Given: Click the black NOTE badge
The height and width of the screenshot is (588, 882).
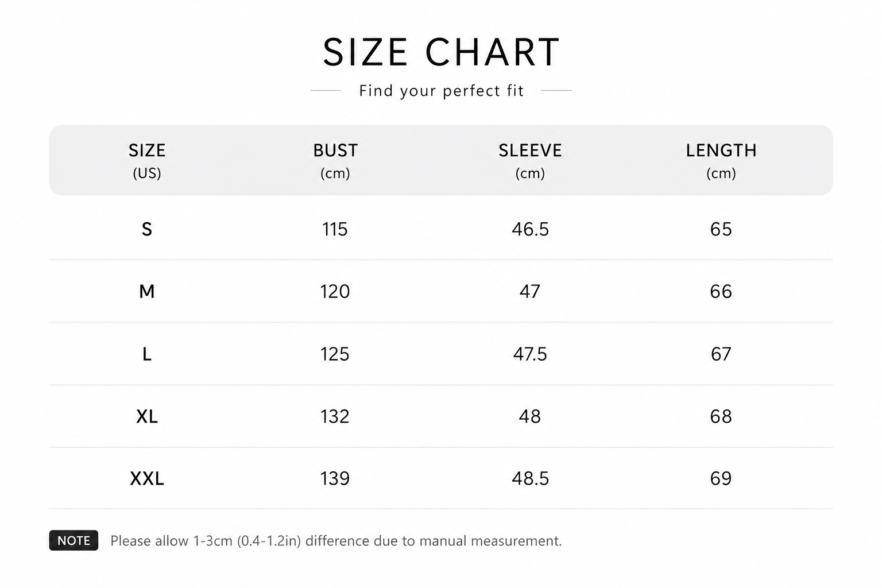Looking at the screenshot, I should click(73, 540).
